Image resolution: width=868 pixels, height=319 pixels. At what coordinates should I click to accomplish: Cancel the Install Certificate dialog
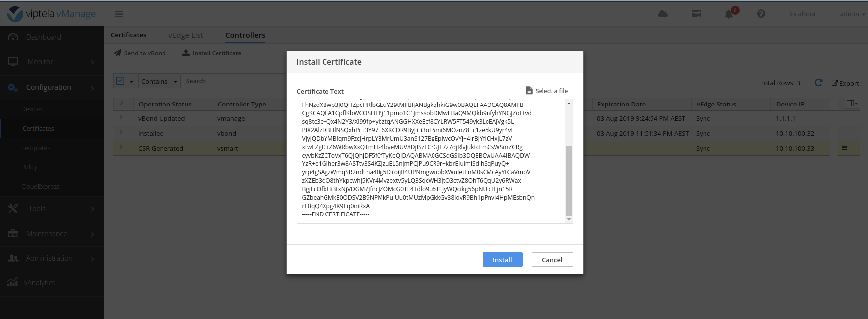coord(552,260)
